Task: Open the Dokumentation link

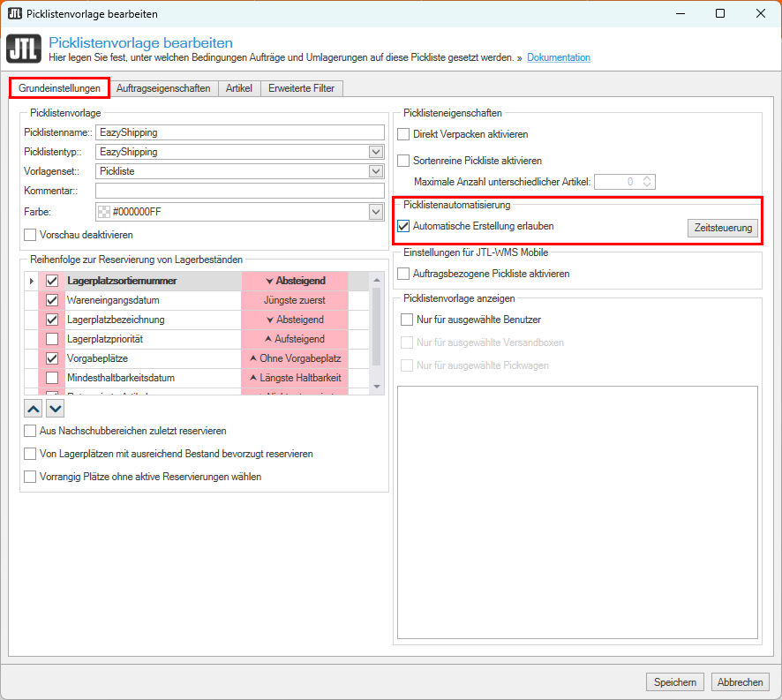Action: click(559, 57)
